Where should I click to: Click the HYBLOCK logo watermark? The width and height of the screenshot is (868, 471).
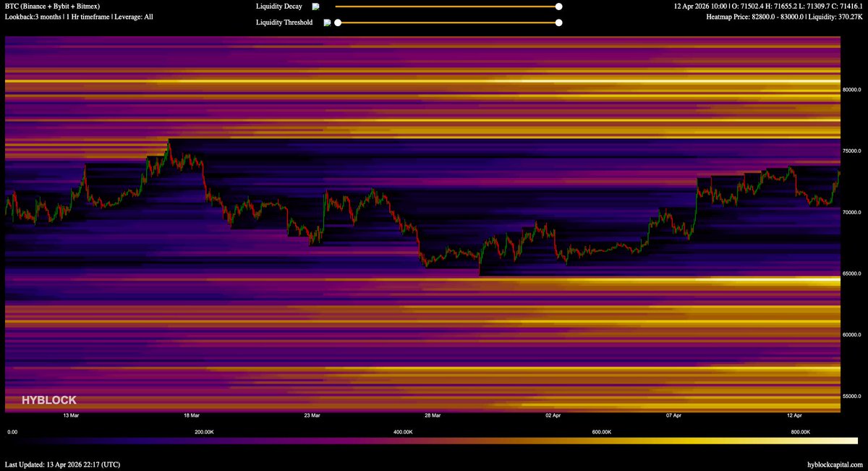point(48,400)
